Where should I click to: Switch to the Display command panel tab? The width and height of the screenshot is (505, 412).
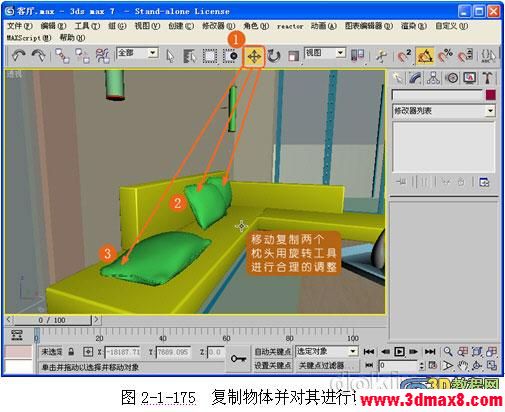[470, 78]
